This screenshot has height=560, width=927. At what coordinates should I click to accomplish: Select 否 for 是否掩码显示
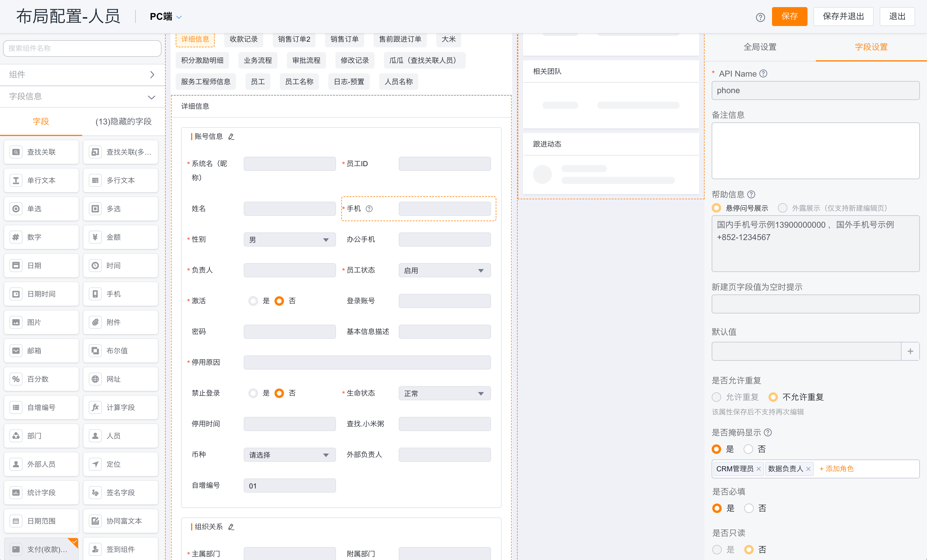click(x=748, y=449)
